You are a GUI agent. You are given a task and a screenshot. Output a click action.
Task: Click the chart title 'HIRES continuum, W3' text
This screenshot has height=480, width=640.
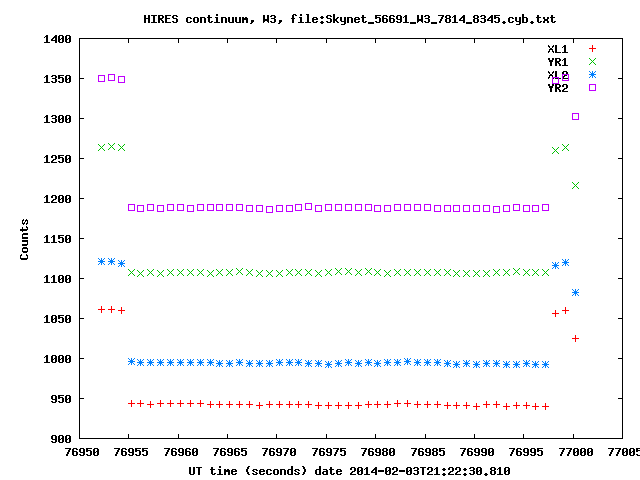coord(213,19)
